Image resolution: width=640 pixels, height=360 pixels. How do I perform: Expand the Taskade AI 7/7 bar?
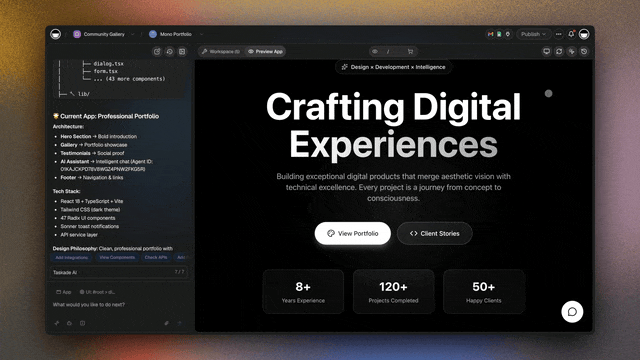pos(119,272)
